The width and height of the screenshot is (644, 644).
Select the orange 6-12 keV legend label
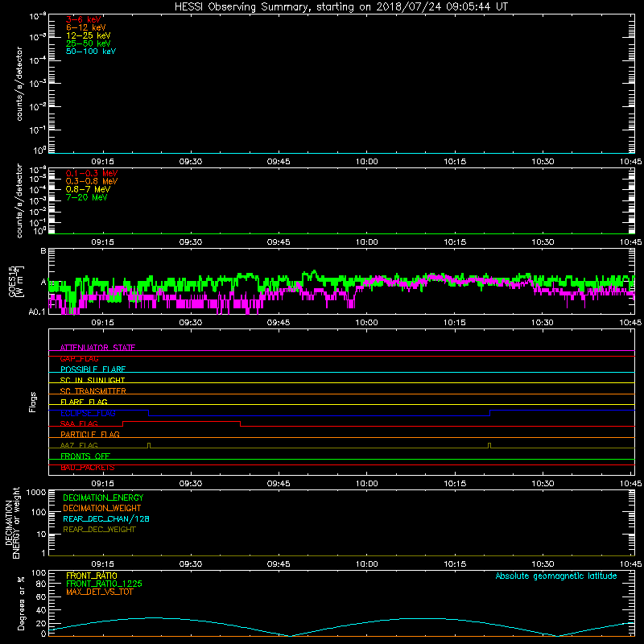tap(86, 27)
